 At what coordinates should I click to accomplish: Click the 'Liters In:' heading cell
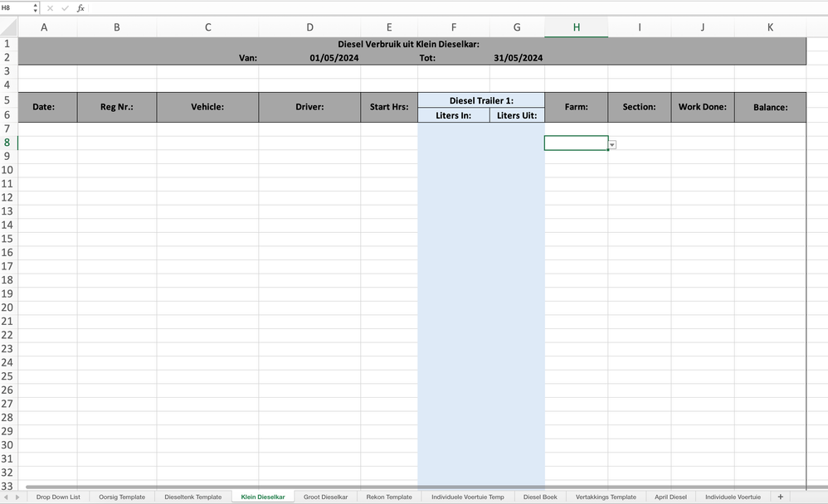point(454,115)
